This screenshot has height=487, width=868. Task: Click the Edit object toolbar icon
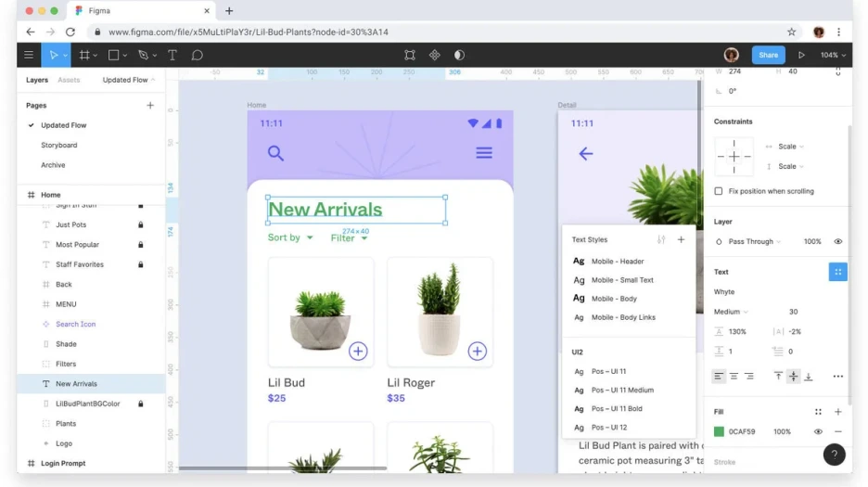410,55
